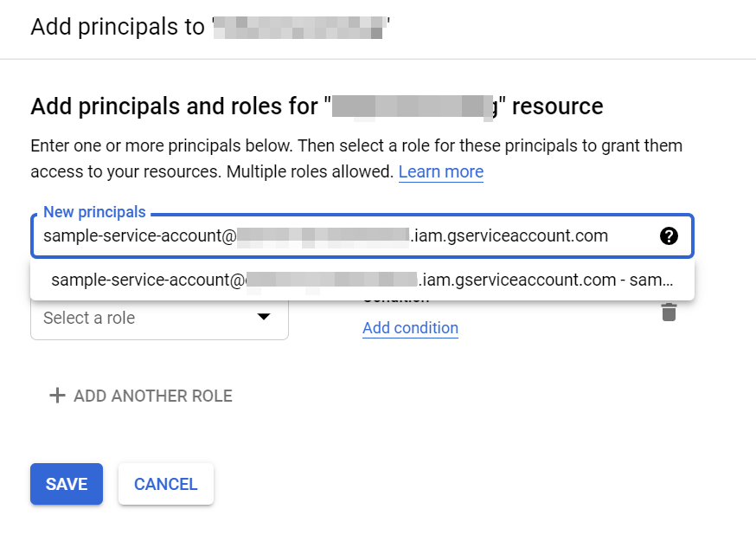Open the Select a role combo box
This screenshot has width=756, height=535.
coord(159,319)
